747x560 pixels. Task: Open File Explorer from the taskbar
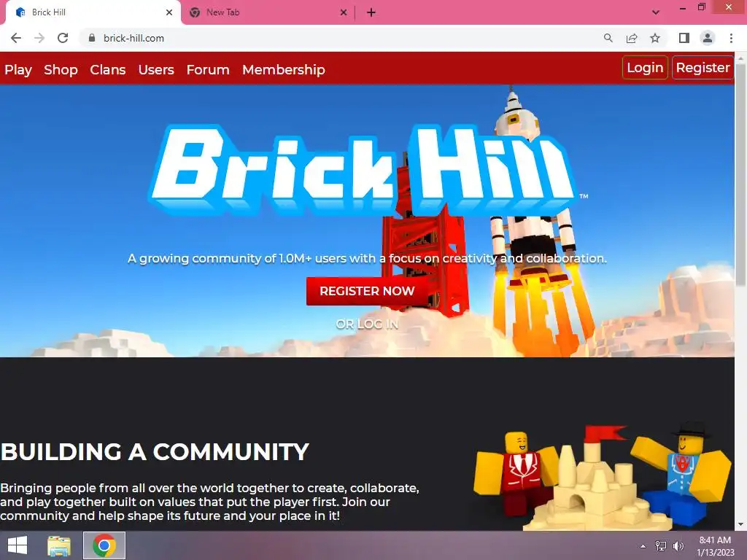(59, 545)
